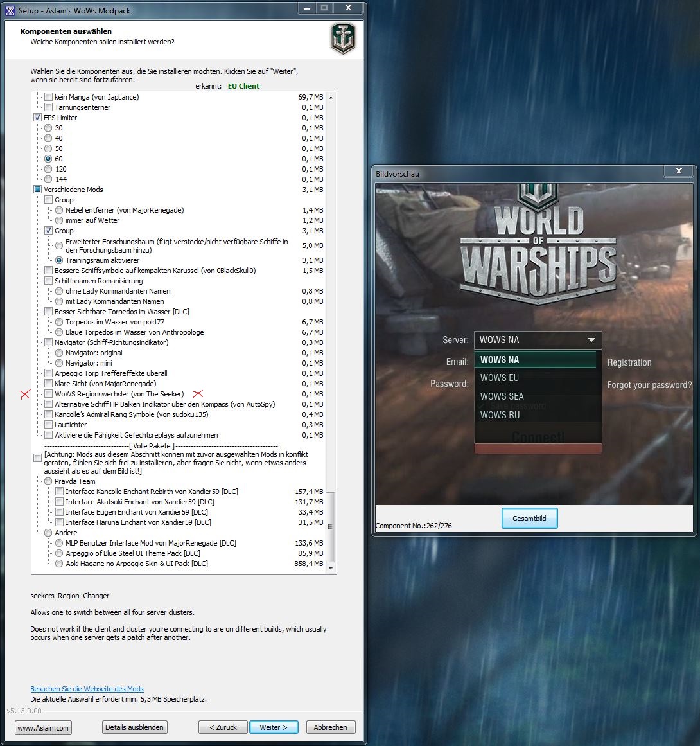Click Component No.:262/276 text
The width and height of the screenshot is (700, 746).
coord(413,526)
